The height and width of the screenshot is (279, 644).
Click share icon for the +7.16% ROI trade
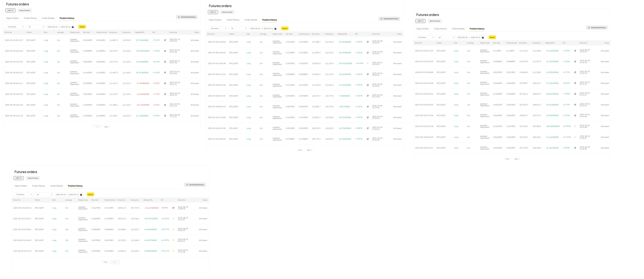coord(165,40)
